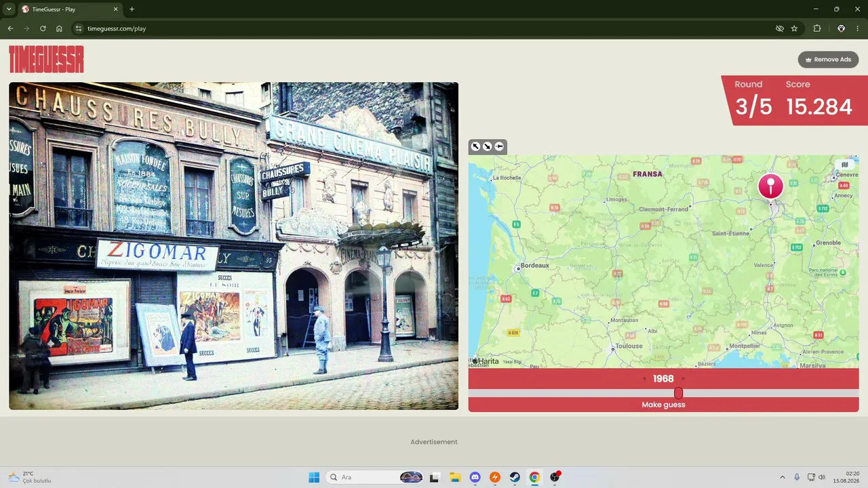
Task: Click Clermont-Ferrand on the map
Action: (664, 209)
